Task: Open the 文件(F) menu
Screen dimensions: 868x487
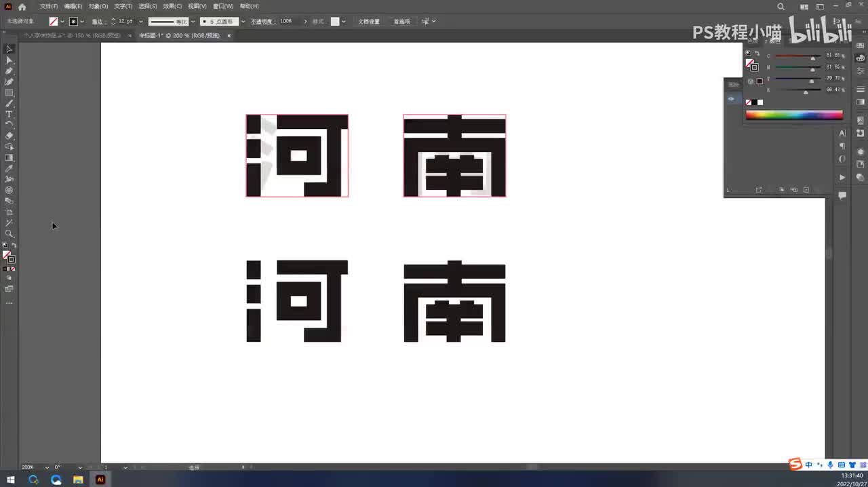Action: [49, 6]
